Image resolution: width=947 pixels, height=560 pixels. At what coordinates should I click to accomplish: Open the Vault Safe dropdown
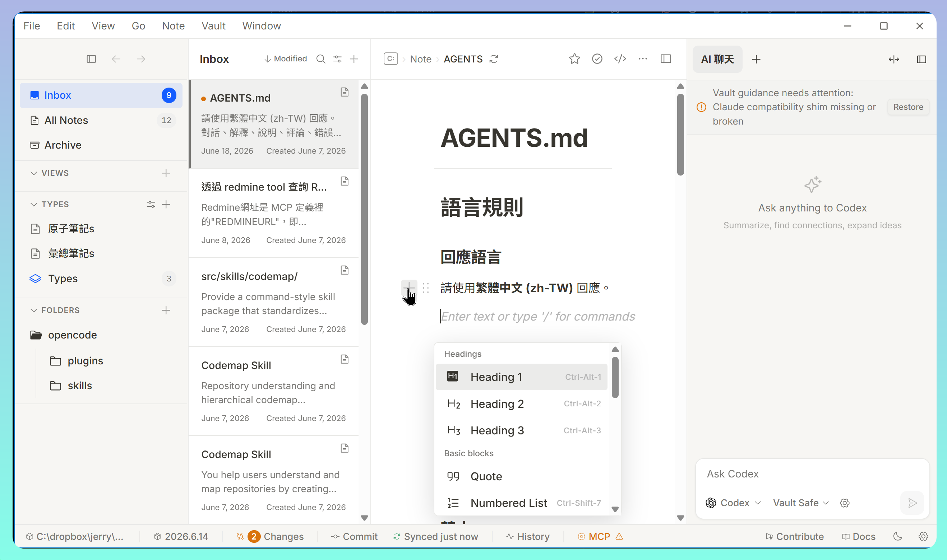click(800, 503)
